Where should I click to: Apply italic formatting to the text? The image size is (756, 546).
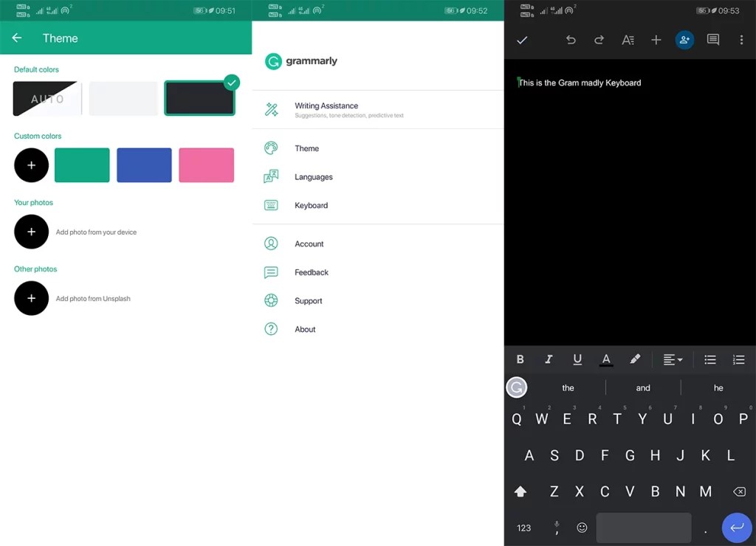549,359
